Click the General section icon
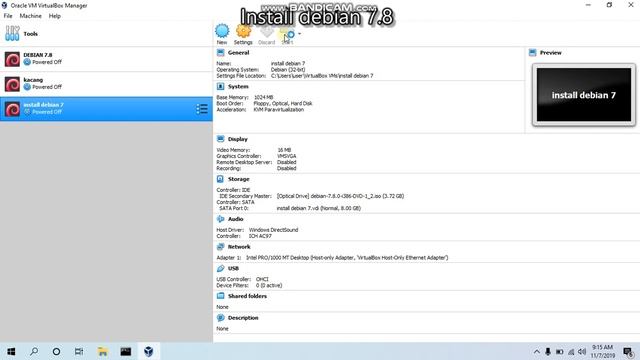This screenshot has height=360, width=640. click(x=220, y=53)
